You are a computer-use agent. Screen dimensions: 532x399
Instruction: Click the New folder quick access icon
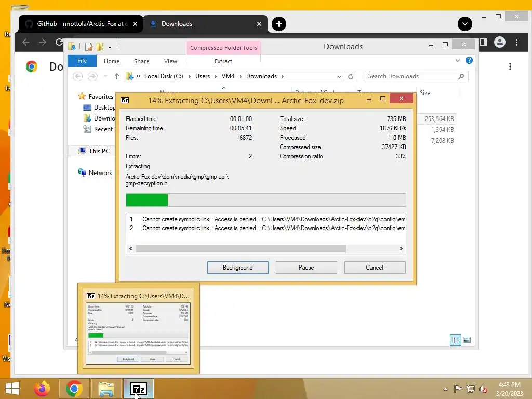coord(100,46)
